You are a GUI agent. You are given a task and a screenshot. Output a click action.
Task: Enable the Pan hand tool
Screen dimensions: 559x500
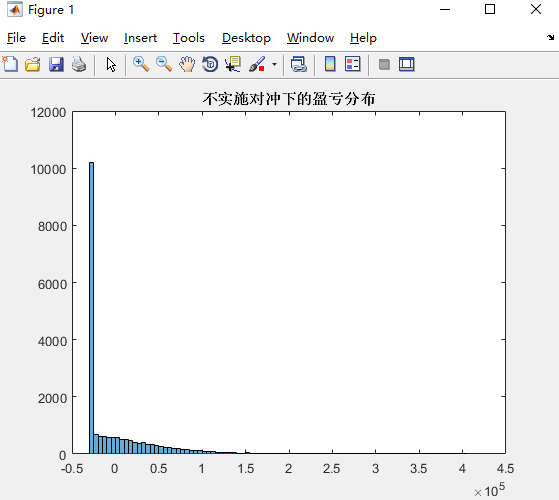point(187,65)
